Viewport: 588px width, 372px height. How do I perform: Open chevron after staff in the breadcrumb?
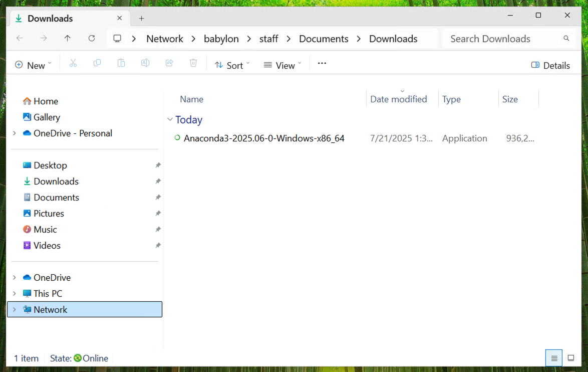point(288,39)
